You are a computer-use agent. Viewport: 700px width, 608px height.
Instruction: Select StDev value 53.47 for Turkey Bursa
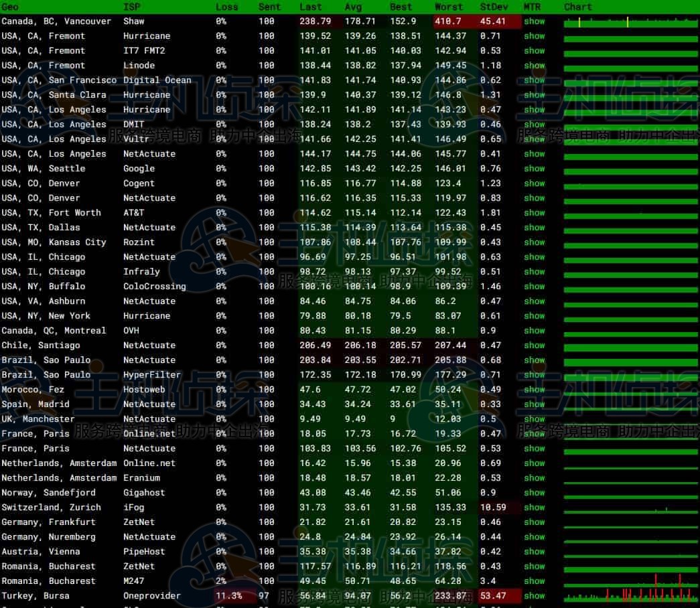click(493, 596)
